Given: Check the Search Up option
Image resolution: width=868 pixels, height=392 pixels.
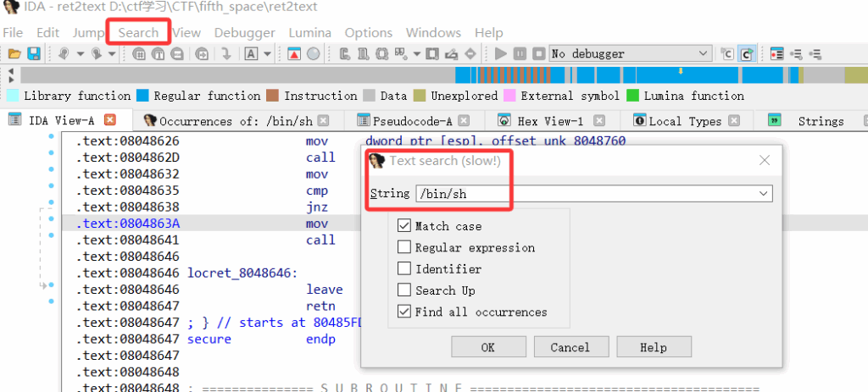Looking at the screenshot, I should point(404,290).
